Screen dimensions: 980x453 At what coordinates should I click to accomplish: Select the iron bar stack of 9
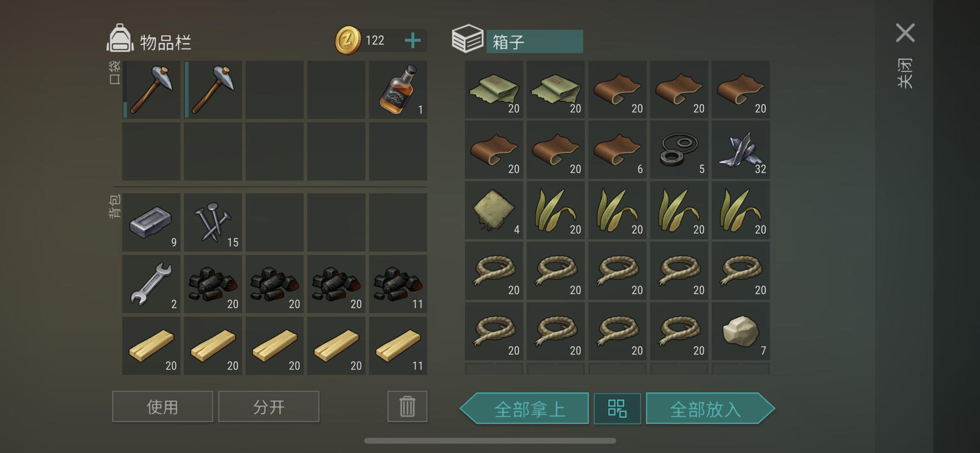(151, 222)
